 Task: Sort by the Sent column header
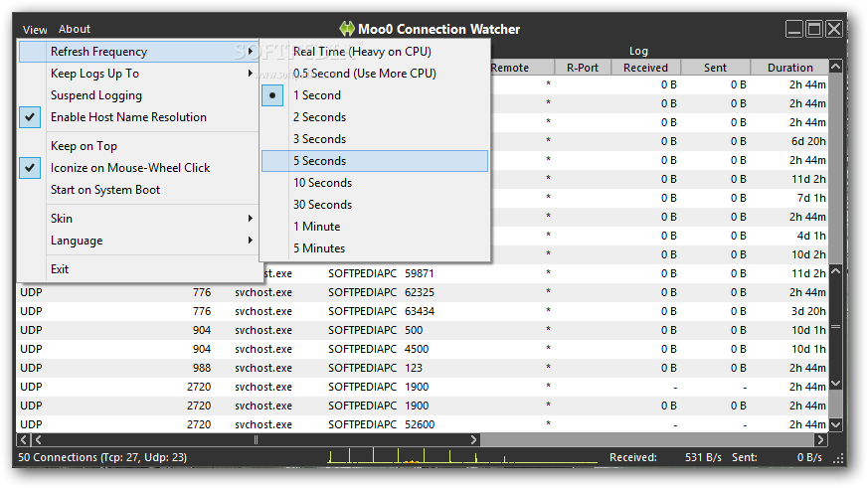pos(715,68)
